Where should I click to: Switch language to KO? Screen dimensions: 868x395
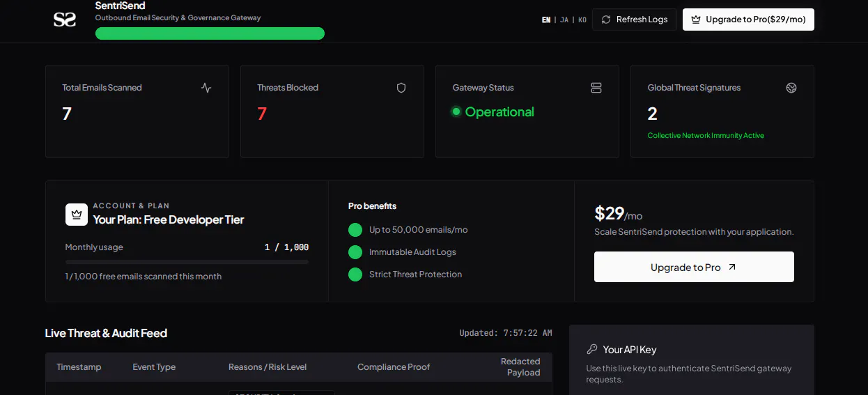[x=582, y=20]
